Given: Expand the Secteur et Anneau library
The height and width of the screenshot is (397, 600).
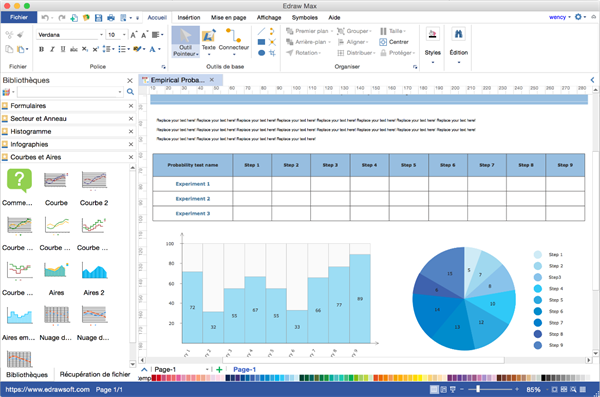Looking at the screenshot, I should click(68, 119).
